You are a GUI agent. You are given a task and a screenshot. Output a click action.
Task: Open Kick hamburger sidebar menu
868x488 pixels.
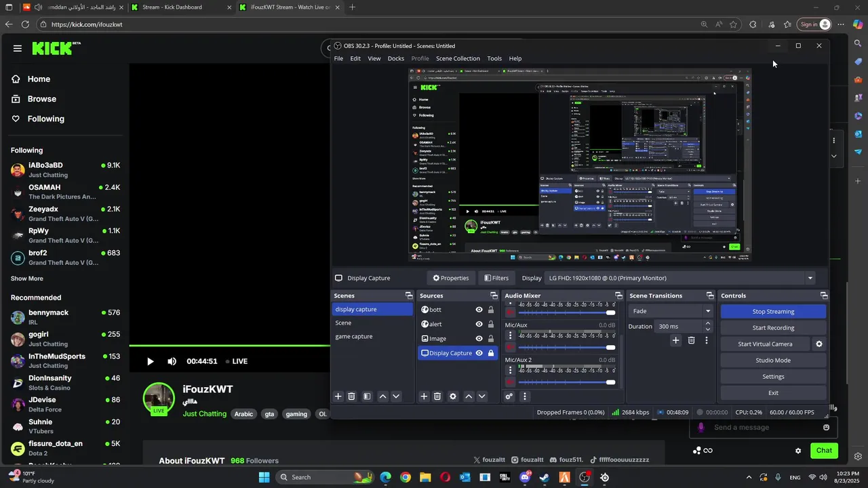(18, 48)
